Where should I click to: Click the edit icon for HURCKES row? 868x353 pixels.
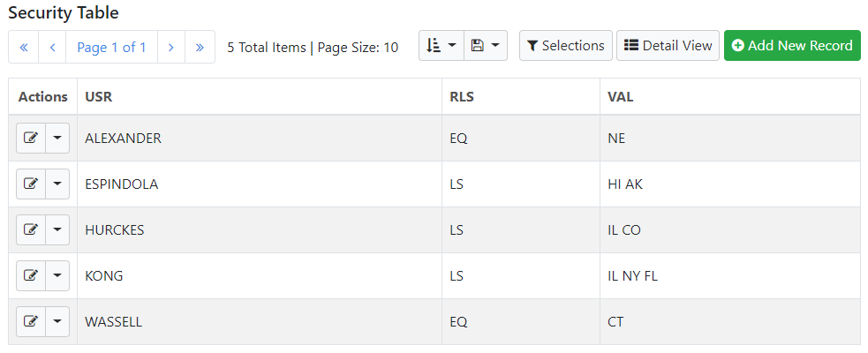tap(31, 229)
